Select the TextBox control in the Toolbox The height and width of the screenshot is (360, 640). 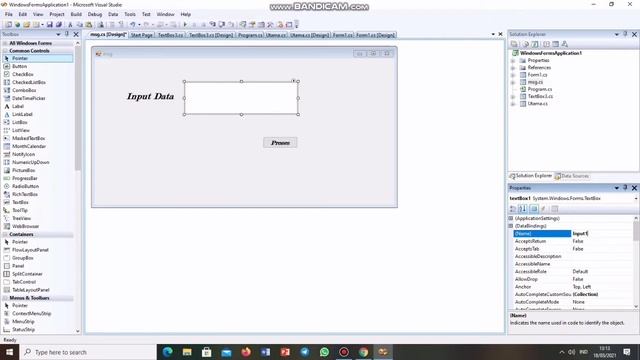[x=20, y=202]
